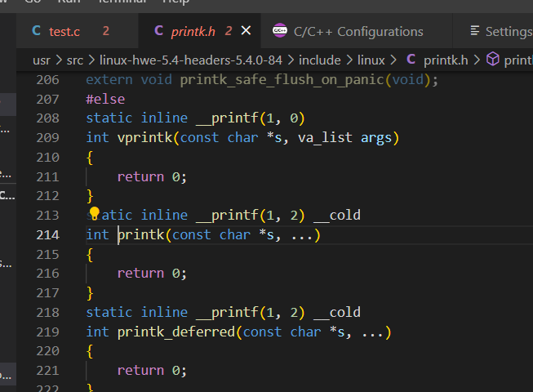The image size is (533, 392).
Task: Open the C/C++ Configurations tab
Action: [x=358, y=31]
